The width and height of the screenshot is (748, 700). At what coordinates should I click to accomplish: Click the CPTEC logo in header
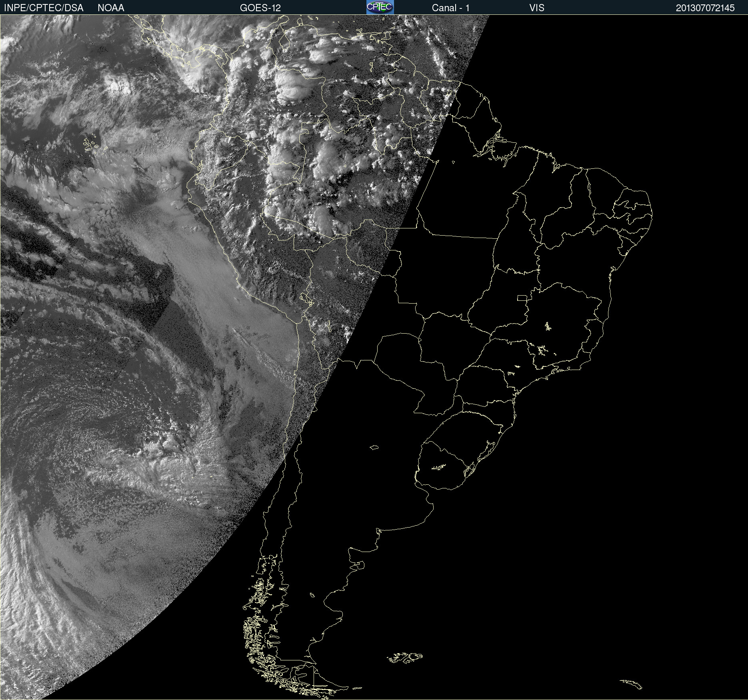[x=380, y=7]
